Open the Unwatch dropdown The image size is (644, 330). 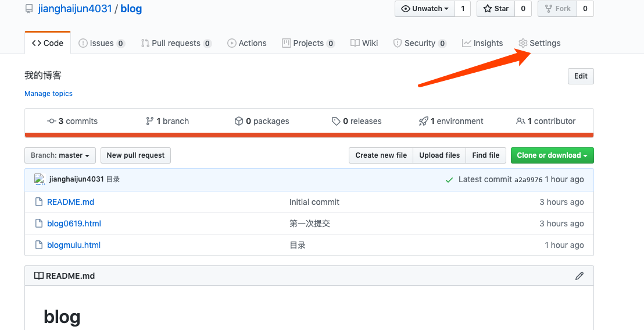pos(425,9)
